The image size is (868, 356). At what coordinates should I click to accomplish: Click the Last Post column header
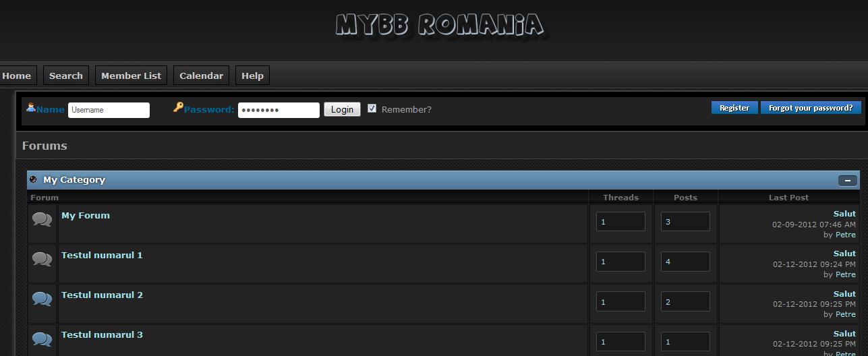point(788,198)
